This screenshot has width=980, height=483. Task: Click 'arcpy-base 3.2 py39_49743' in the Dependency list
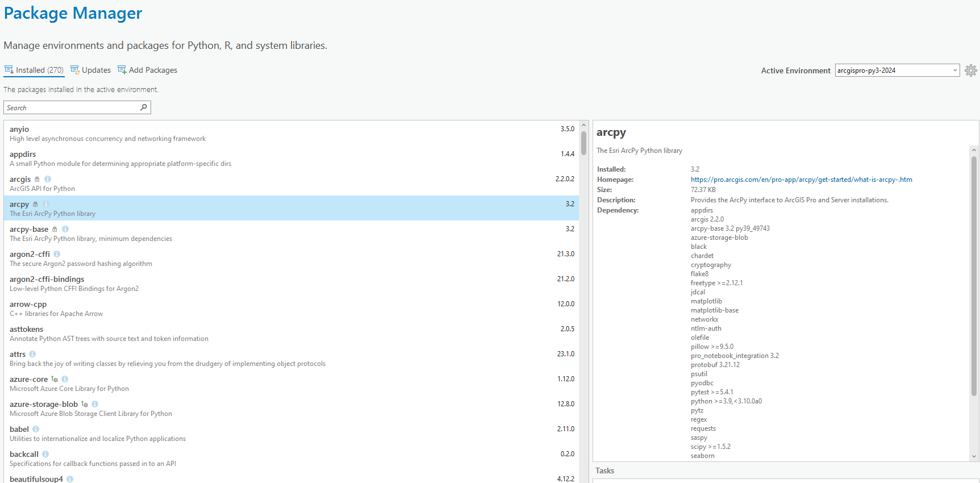tap(730, 228)
